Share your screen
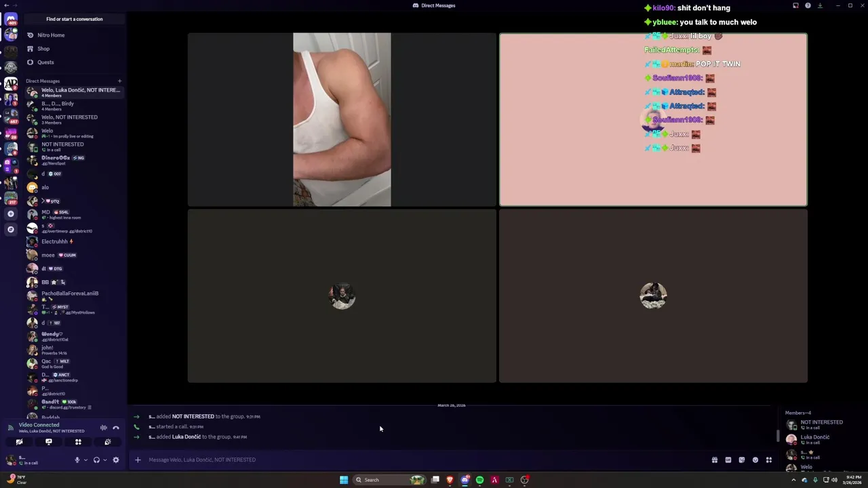868x488 pixels. click(49, 442)
